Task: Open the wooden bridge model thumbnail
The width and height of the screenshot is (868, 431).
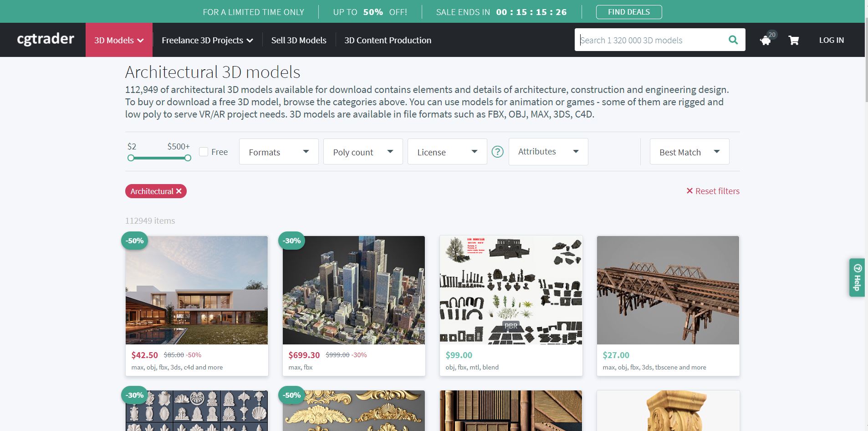Action: tap(668, 290)
